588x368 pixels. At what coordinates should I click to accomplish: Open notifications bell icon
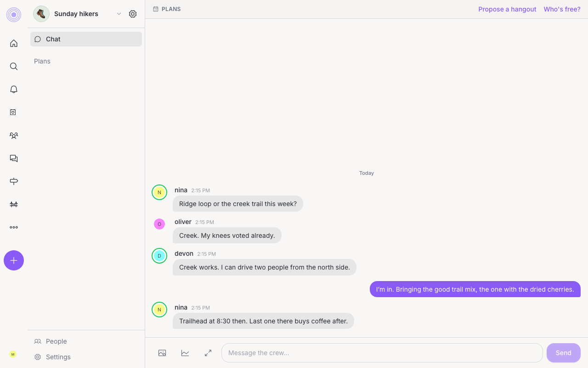(14, 89)
